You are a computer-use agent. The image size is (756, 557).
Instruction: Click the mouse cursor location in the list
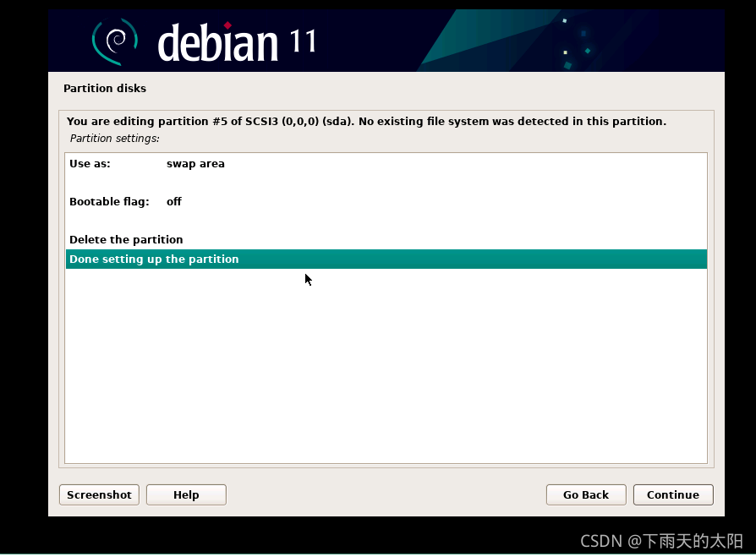(x=307, y=279)
